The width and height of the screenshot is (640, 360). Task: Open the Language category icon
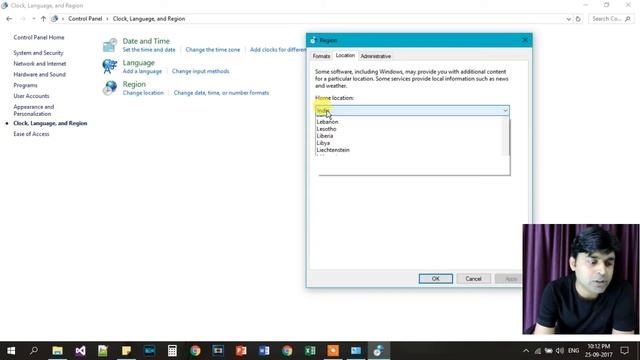pyautogui.click(x=109, y=66)
